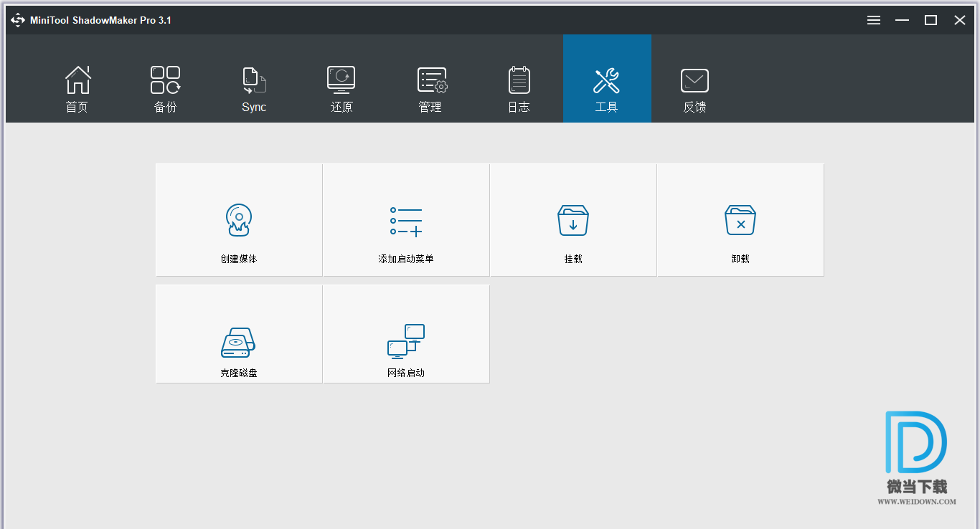Click the 网络启动 network computers icon
This screenshot has width=980, height=529.
(x=406, y=341)
